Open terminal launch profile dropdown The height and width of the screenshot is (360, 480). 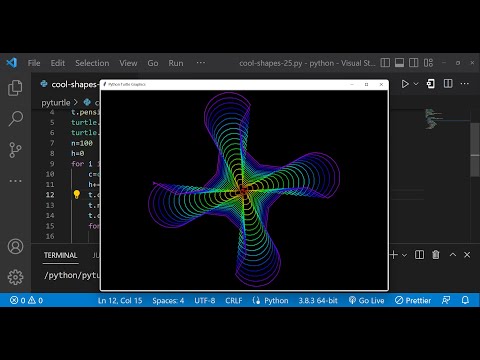click(x=404, y=255)
